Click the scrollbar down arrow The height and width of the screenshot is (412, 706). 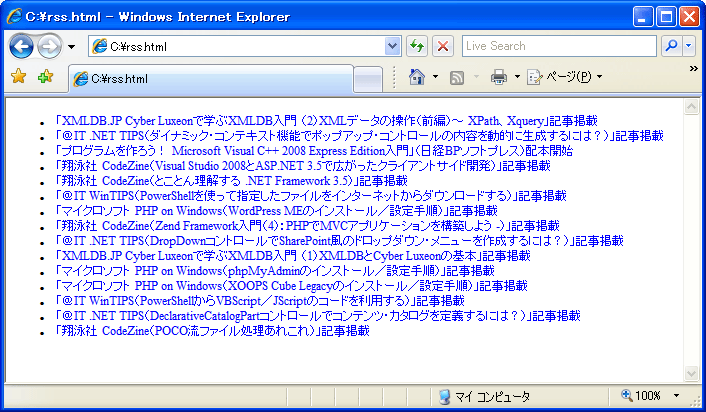691,373
